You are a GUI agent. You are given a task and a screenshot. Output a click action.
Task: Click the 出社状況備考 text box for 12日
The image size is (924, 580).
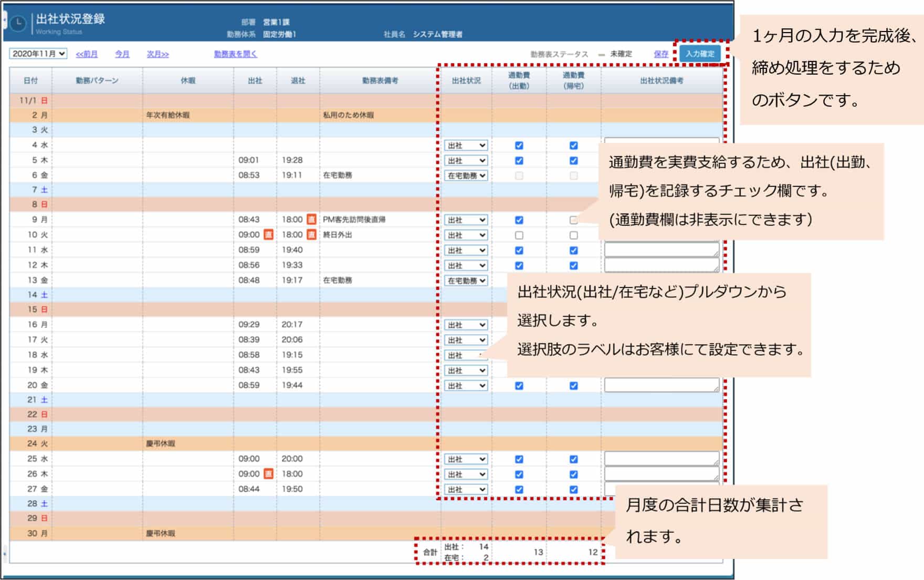pyautogui.click(x=660, y=265)
